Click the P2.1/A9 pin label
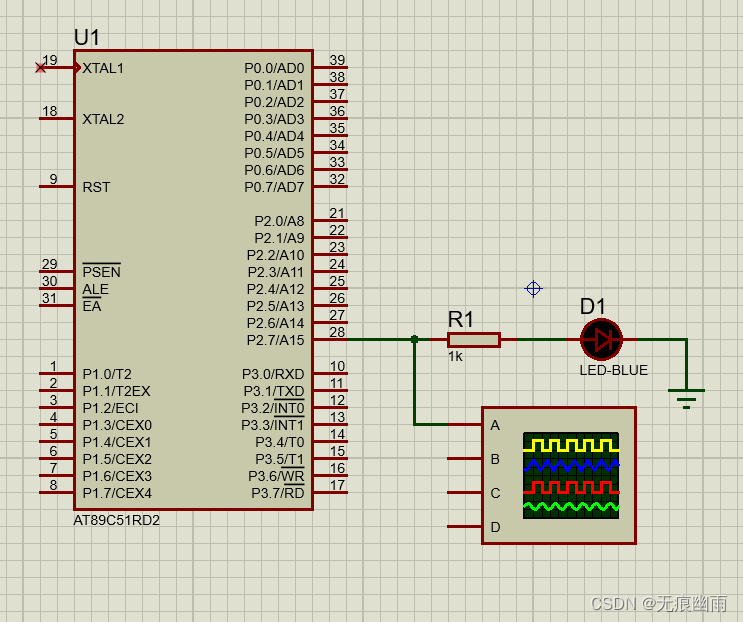This screenshot has height=622, width=743. click(x=280, y=238)
